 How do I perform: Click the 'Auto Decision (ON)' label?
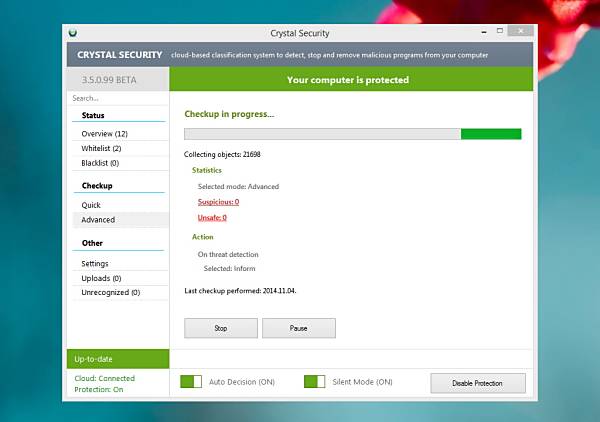242,382
